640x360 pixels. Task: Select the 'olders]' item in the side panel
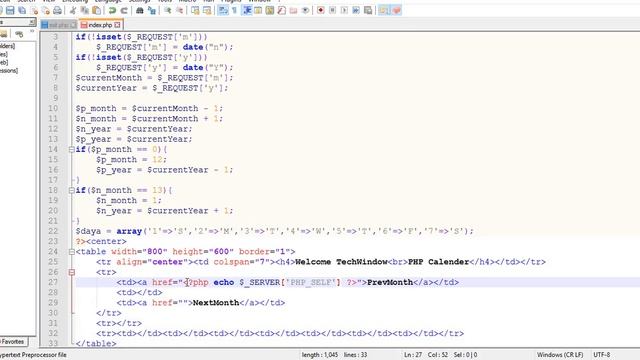click(x=7, y=46)
